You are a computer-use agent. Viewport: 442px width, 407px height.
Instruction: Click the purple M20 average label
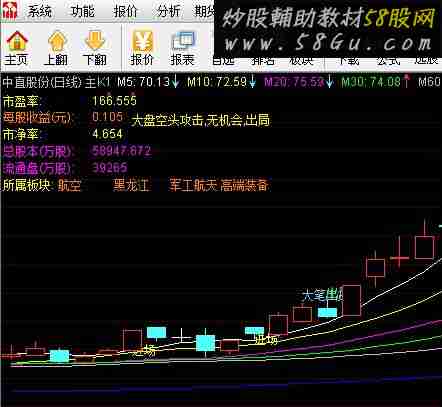(x=294, y=82)
